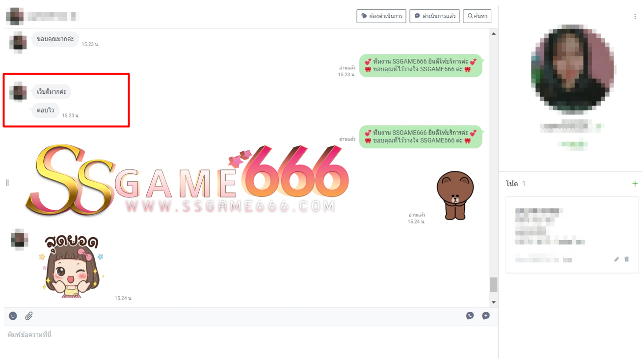644x360 pixels.
Task: Delete the note with trash icon
Action: pyautogui.click(x=627, y=259)
